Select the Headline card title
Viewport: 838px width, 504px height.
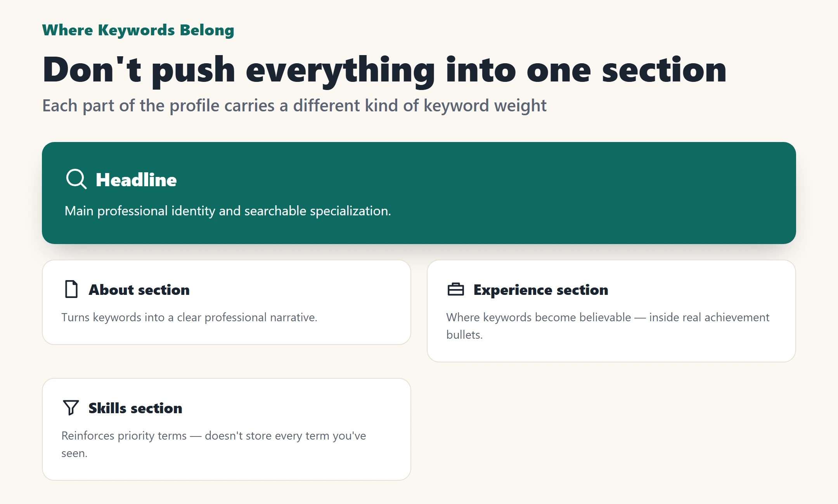(x=136, y=180)
